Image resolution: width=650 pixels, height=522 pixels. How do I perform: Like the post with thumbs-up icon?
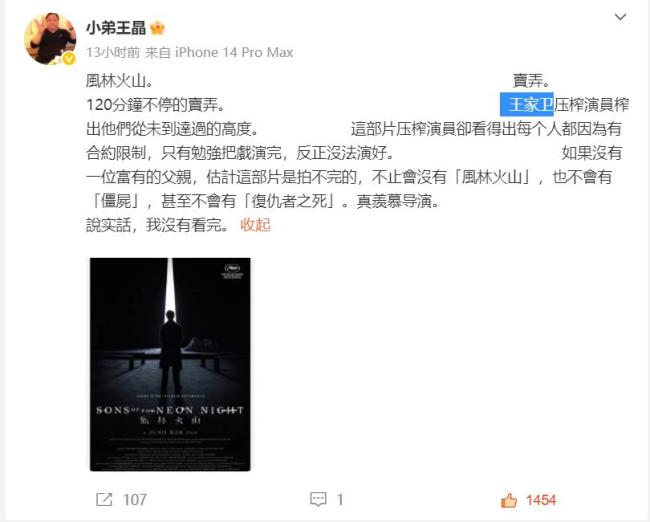509,500
